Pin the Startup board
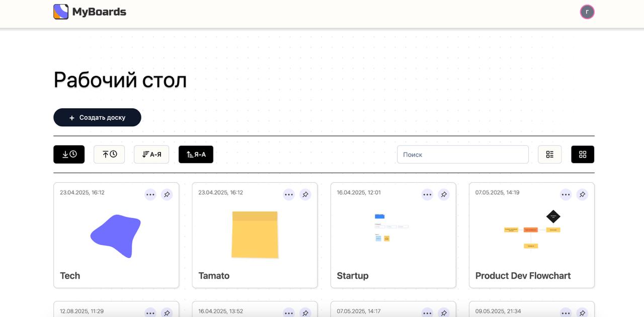 444,194
